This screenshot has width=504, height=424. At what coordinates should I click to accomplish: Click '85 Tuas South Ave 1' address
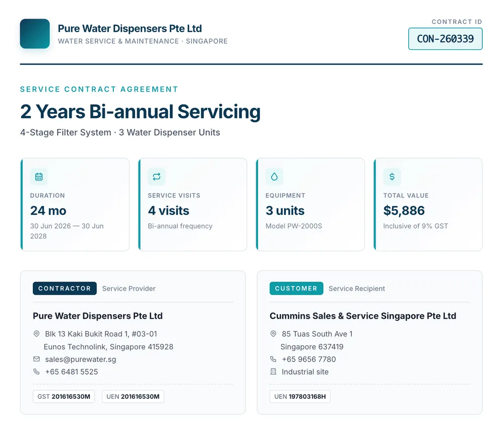point(317,334)
